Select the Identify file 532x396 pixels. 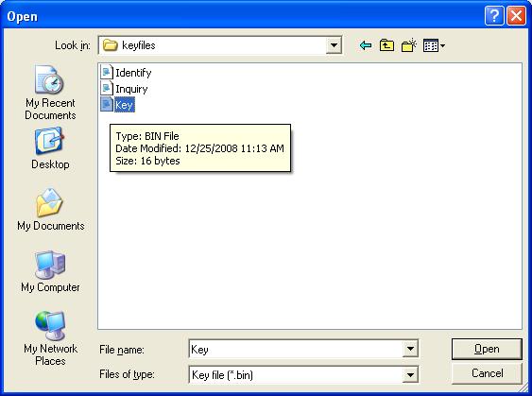click(127, 73)
